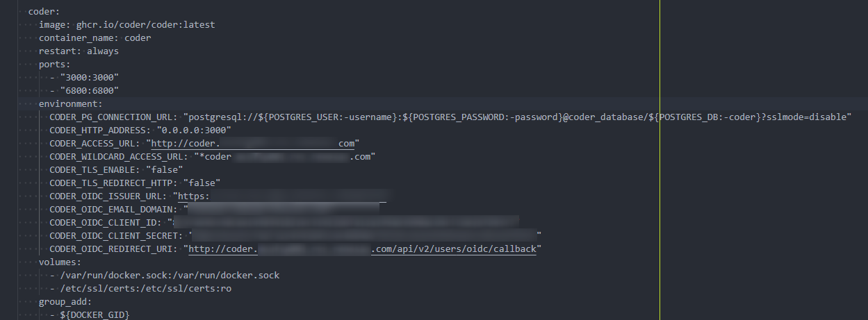Click the CODER_TLS_ENABLE "false" value

click(164, 170)
